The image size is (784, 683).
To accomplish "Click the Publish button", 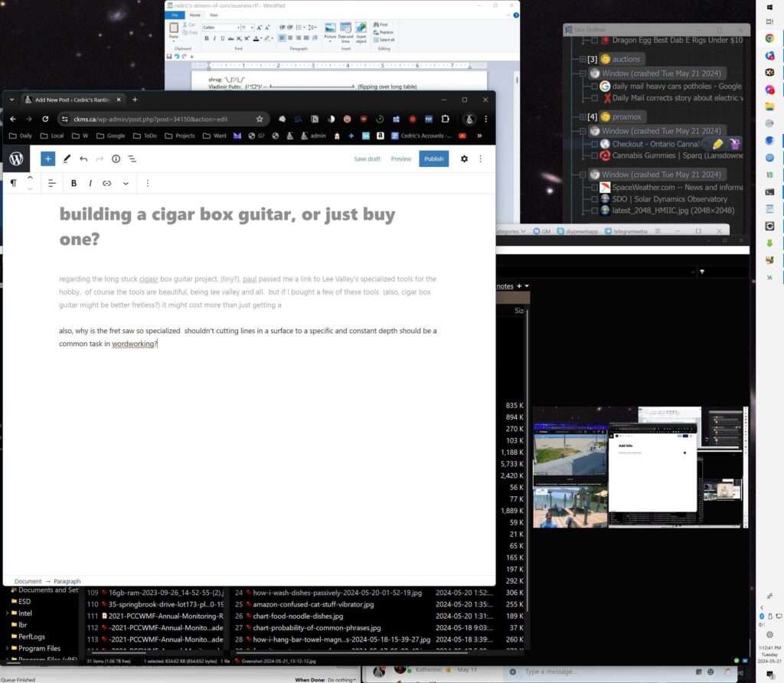I will click(x=433, y=158).
